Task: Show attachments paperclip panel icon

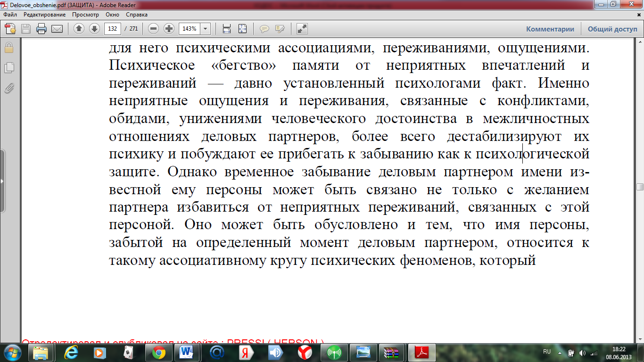Action: [x=9, y=88]
